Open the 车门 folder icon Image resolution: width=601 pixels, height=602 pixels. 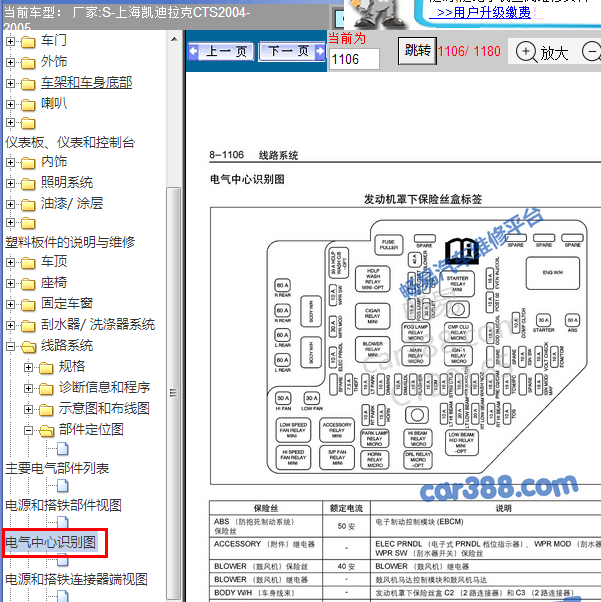point(28,41)
